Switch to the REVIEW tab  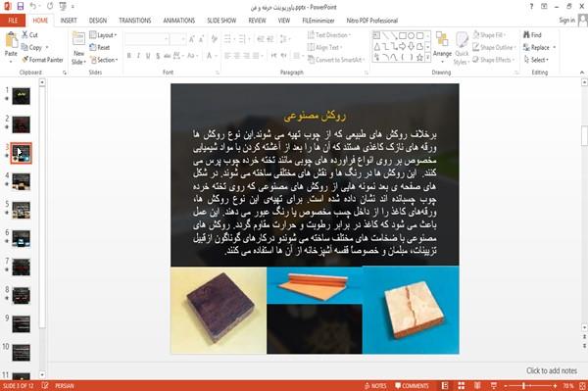257,21
